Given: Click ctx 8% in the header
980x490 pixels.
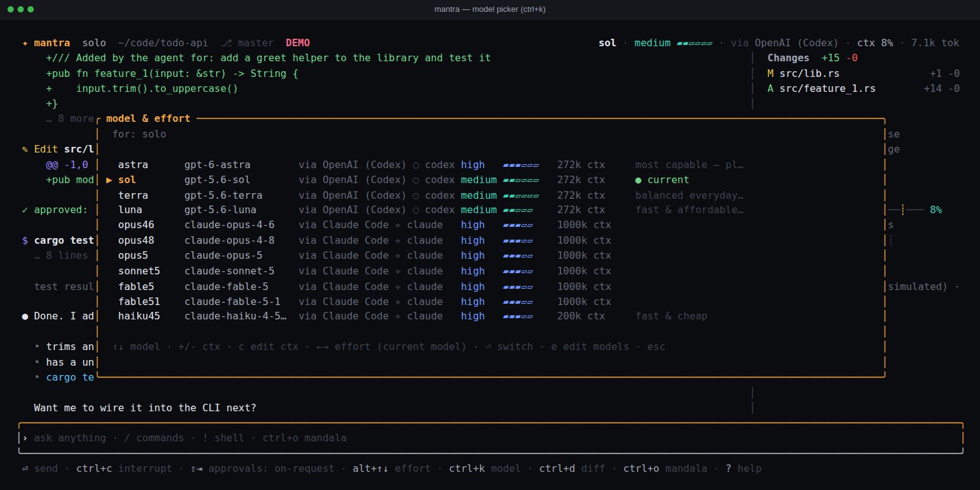Looking at the screenshot, I should 875,43.
